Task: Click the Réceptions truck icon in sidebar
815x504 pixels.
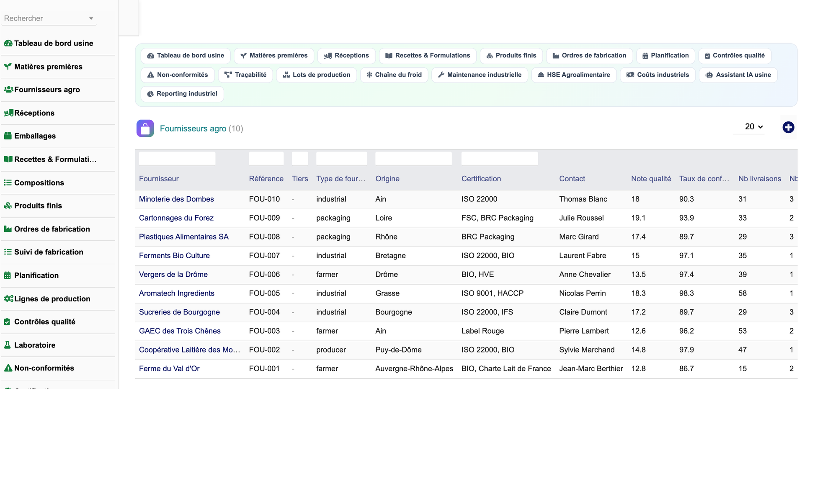Action: (8, 113)
